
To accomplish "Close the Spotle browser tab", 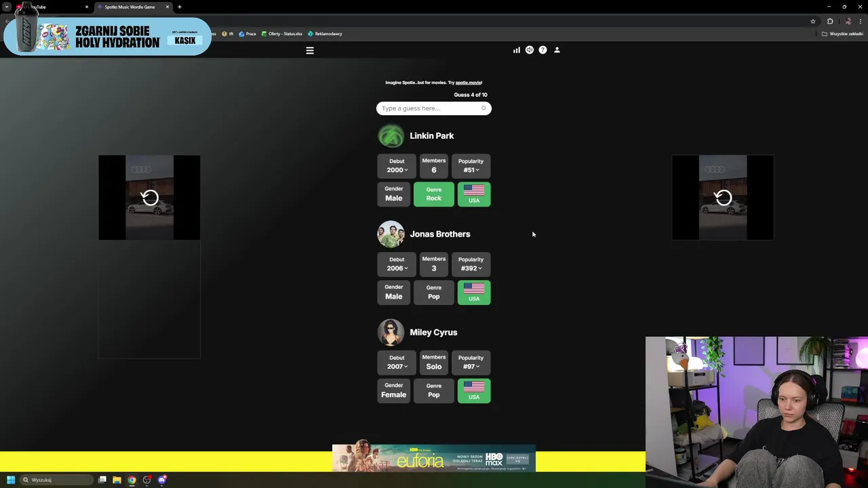I will 167,7.
